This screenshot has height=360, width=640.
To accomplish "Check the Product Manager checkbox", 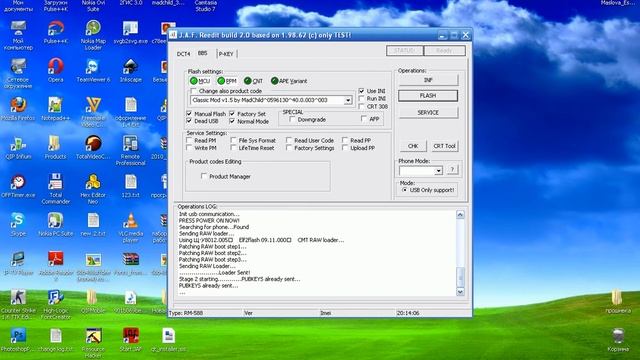I will 204,176.
